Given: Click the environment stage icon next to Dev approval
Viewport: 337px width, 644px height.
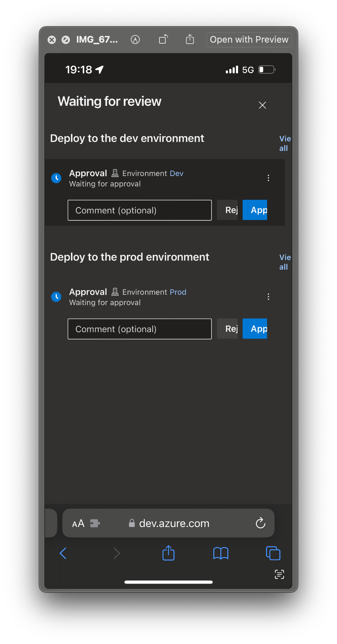Looking at the screenshot, I should click(115, 173).
